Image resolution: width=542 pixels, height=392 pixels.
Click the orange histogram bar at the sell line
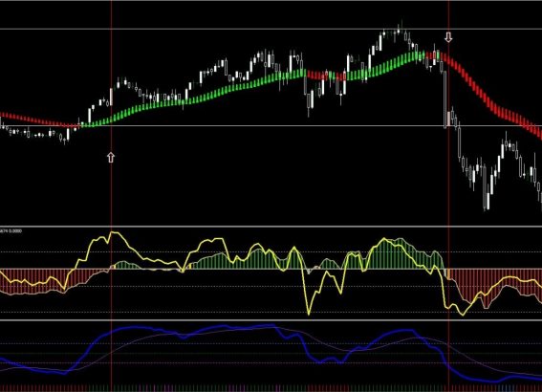click(448, 273)
